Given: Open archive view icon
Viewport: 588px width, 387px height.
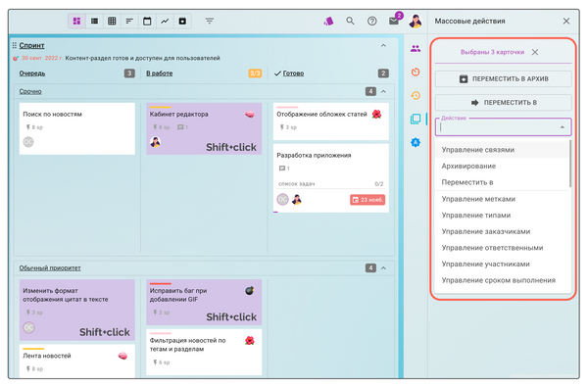Looking at the screenshot, I should coord(182,21).
